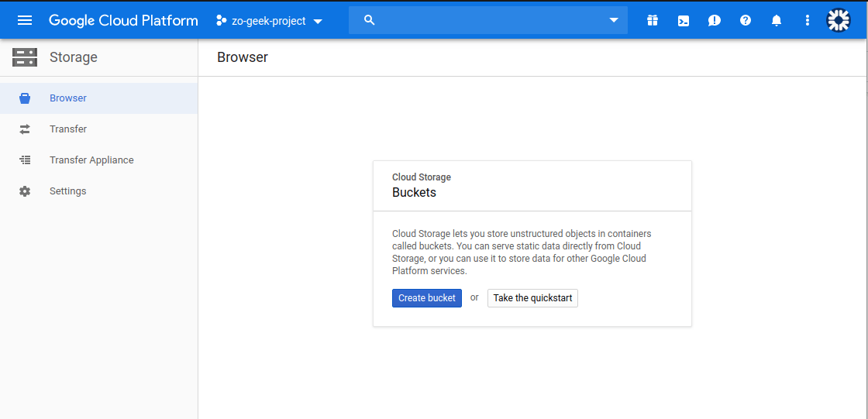Viewport: 868px width, 419px height.
Task: Click the Storage sidebar heading
Action: (73, 57)
